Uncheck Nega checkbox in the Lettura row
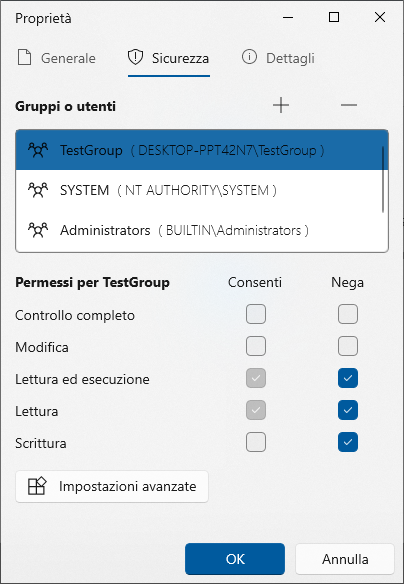Image resolution: width=404 pixels, height=584 pixels. pos(348,410)
